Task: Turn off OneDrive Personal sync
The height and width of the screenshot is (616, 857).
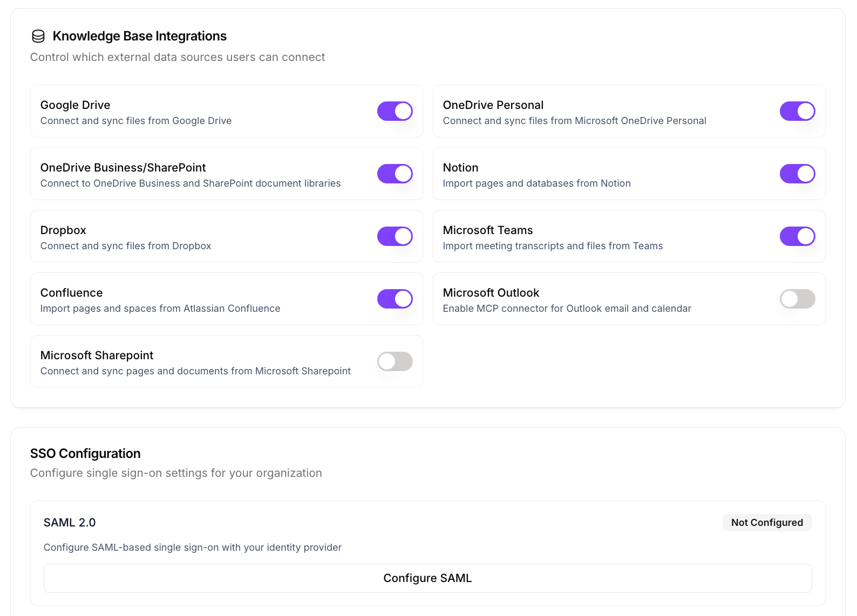Action: point(797,111)
